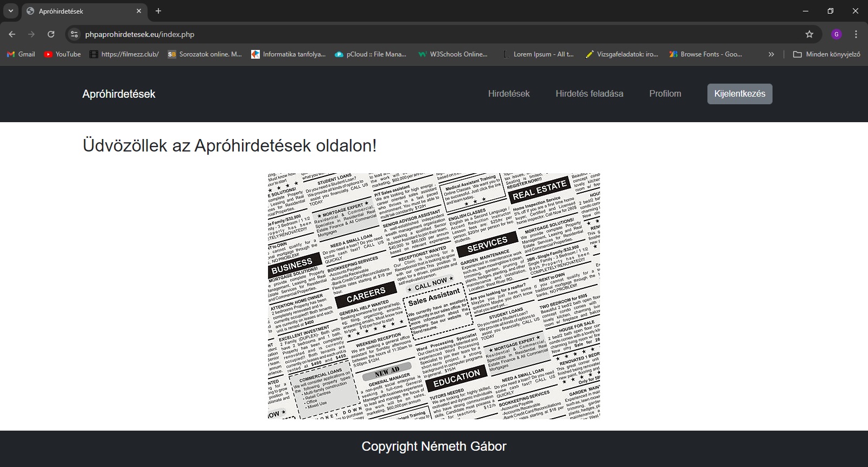Viewport: 868px width, 467px height.
Task: Show more hidden bookmarks chevron
Action: (x=771, y=54)
